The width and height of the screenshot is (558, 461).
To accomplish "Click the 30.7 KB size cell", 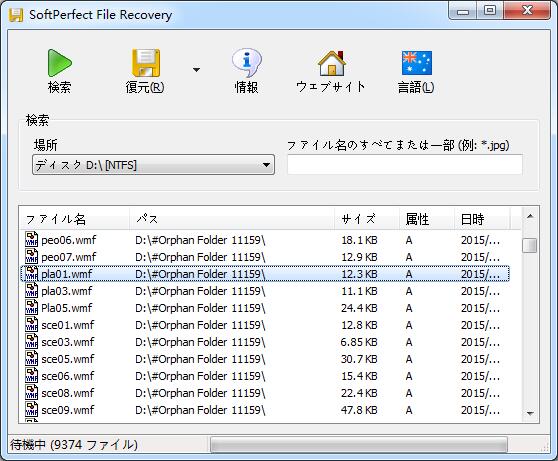I will pos(359,359).
